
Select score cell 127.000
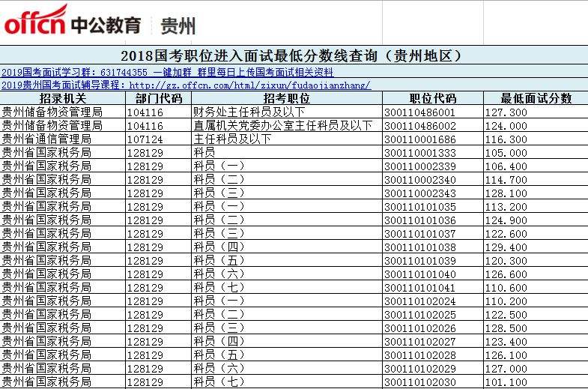tap(536, 368)
